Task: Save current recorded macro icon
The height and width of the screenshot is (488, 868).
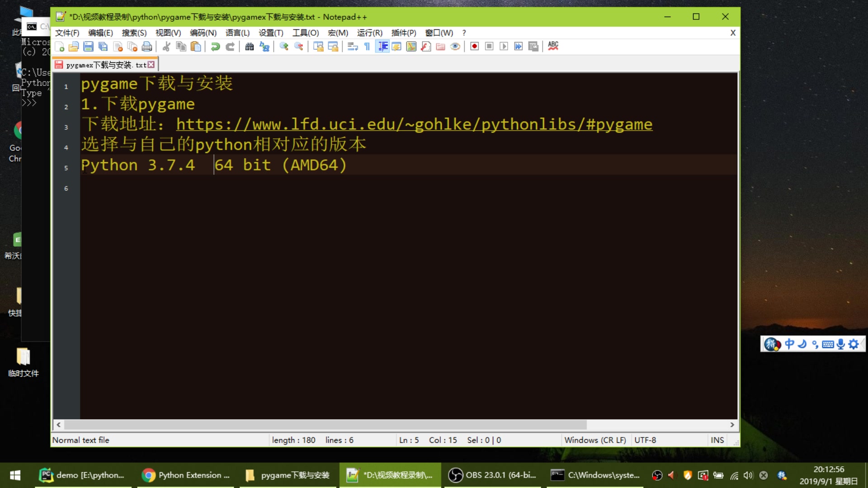Action: point(533,47)
